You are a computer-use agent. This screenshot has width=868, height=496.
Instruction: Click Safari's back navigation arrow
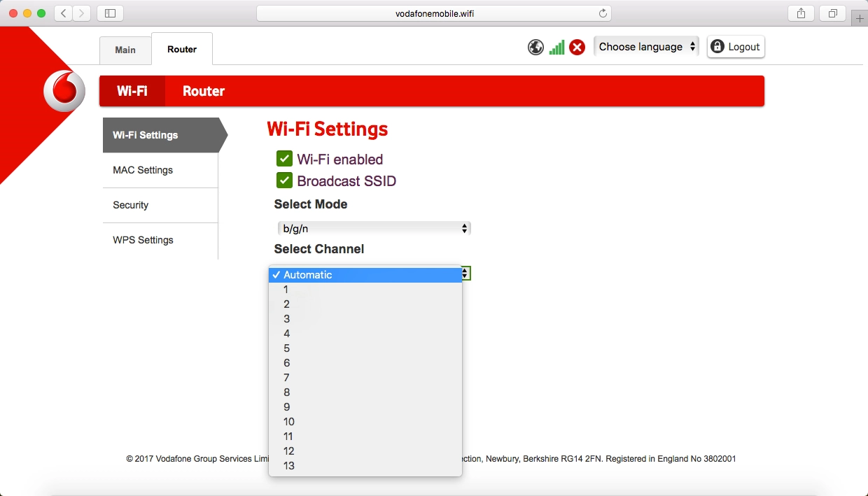click(64, 13)
